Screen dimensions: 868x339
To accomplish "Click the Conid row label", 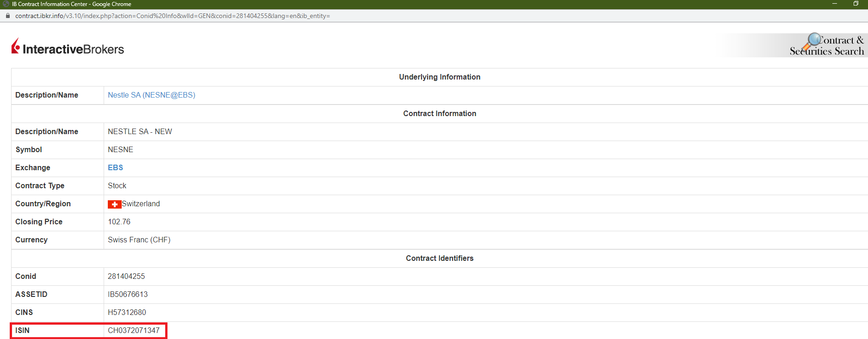I will (x=25, y=276).
